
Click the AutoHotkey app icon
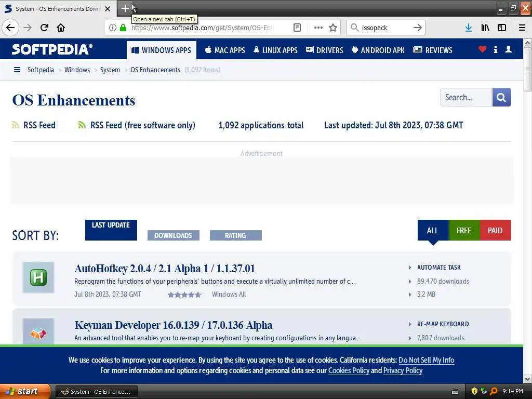38,277
